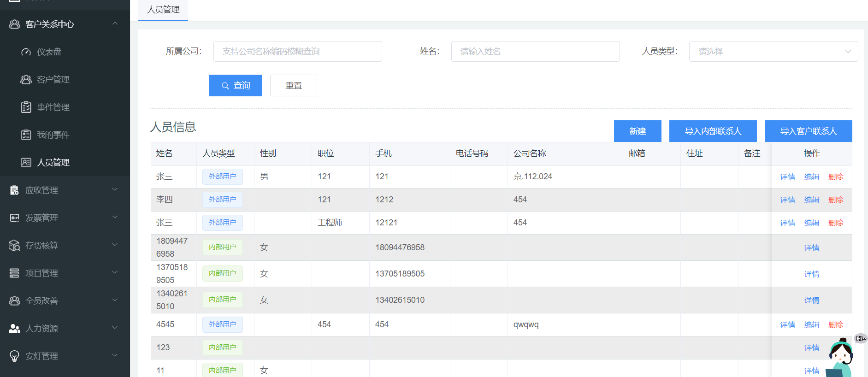Click the 发票管理 invoice icon
Viewport: 868px width, 377px height.
coord(15,218)
